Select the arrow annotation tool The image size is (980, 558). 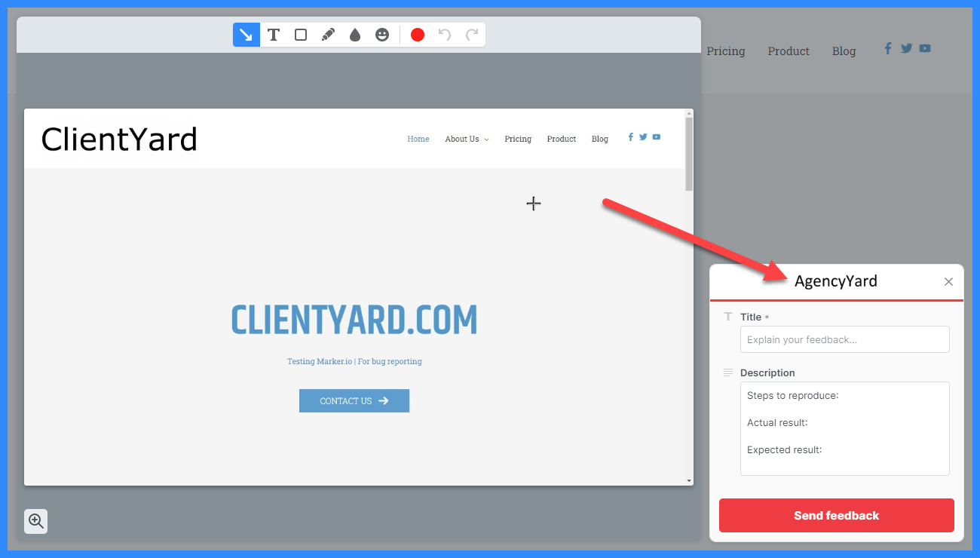tap(247, 35)
